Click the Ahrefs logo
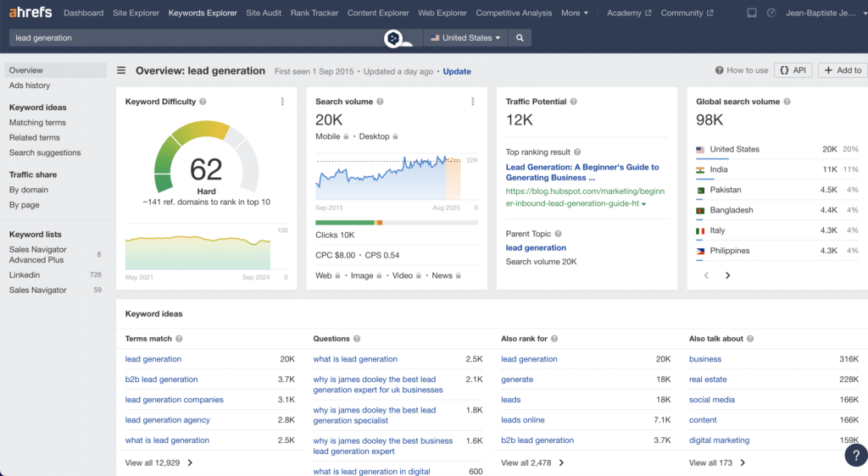The image size is (868, 476). [31, 12]
